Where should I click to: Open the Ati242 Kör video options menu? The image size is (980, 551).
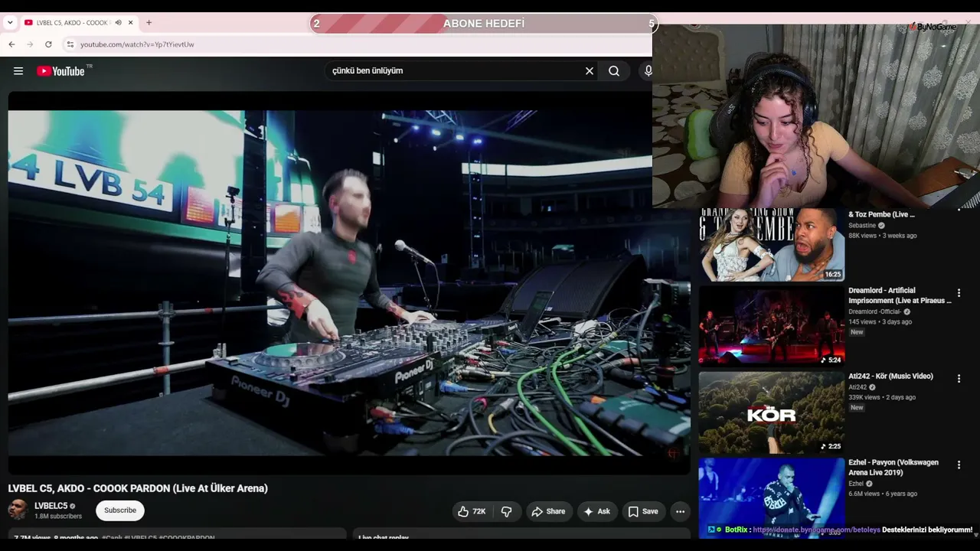pos(959,379)
